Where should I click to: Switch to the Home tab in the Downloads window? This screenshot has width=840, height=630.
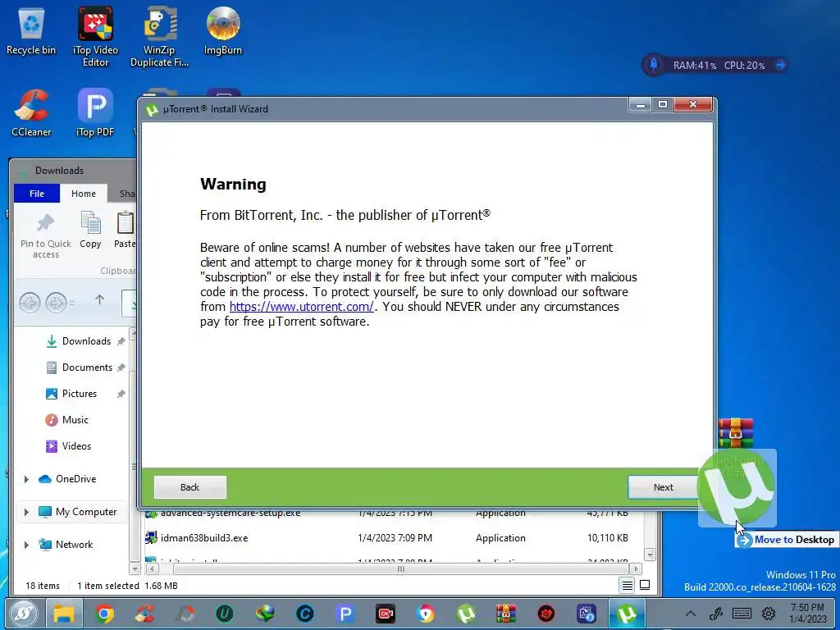pyautogui.click(x=84, y=194)
